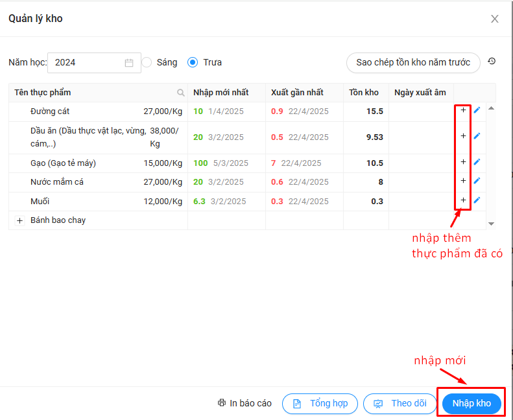Open the history icon beside copy button
Image resolution: width=513 pixels, height=420 pixels.
tap(492, 62)
